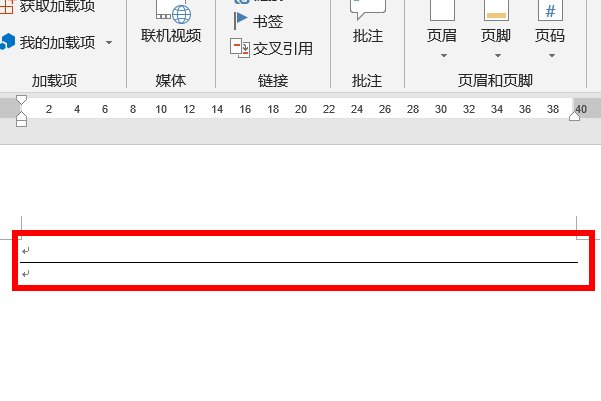Open the header (页眉) gallery
Image resolution: width=601 pixels, height=401 pixels.
pos(442,29)
